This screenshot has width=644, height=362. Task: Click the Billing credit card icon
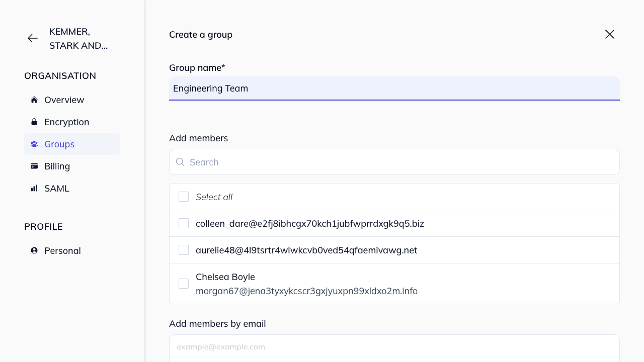point(34,165)
